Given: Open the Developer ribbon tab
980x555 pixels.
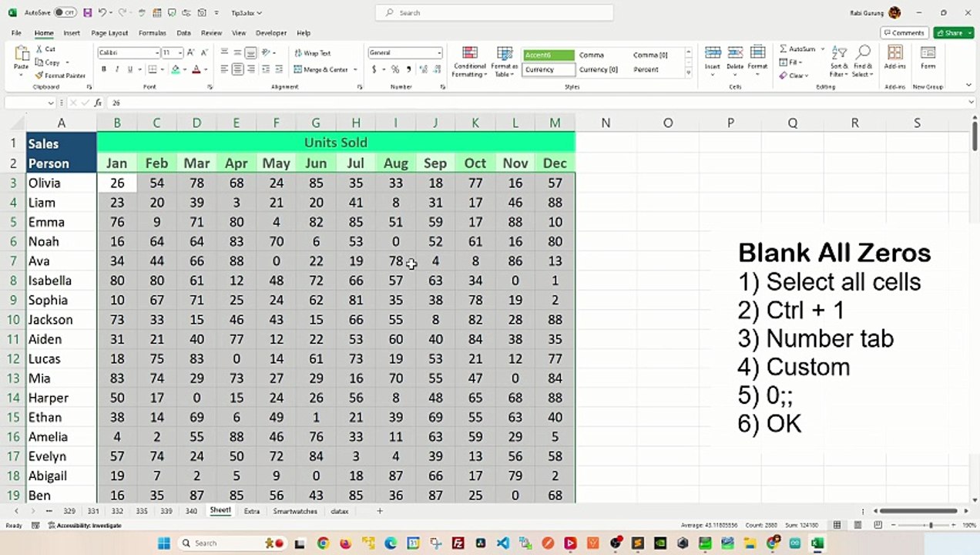Looking at the screenshot, I should pos(271,33).
